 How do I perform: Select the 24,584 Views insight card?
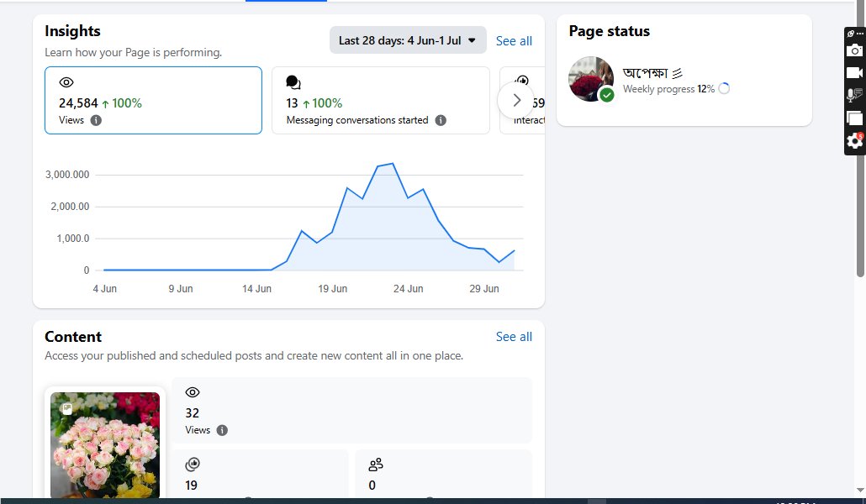pos(154,101)
